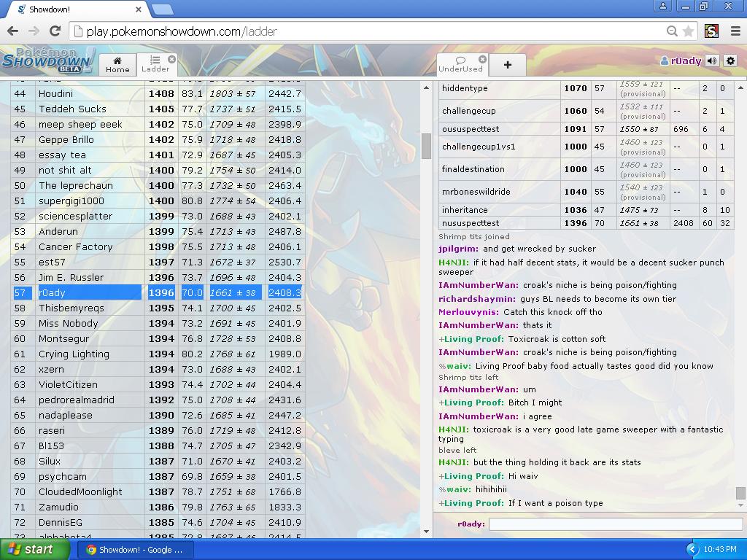Screen dimensions: 747x560
Task: Click the chat message input field
Action: click(615, 524)
